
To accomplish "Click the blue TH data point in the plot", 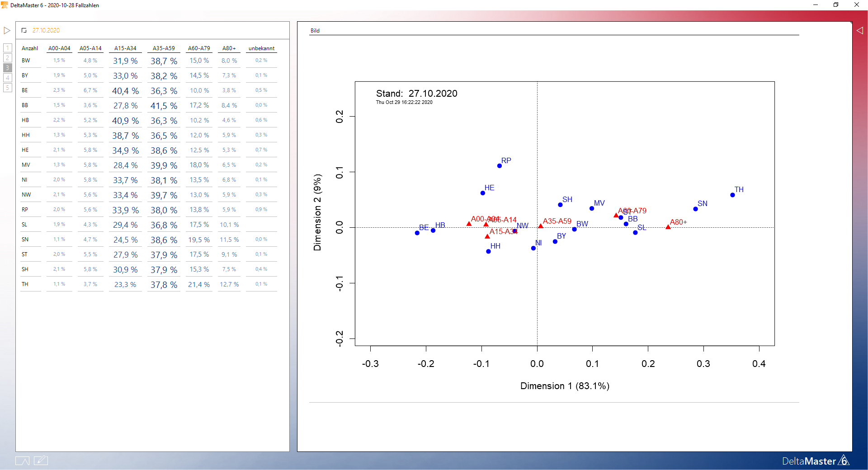I will 732,195.
